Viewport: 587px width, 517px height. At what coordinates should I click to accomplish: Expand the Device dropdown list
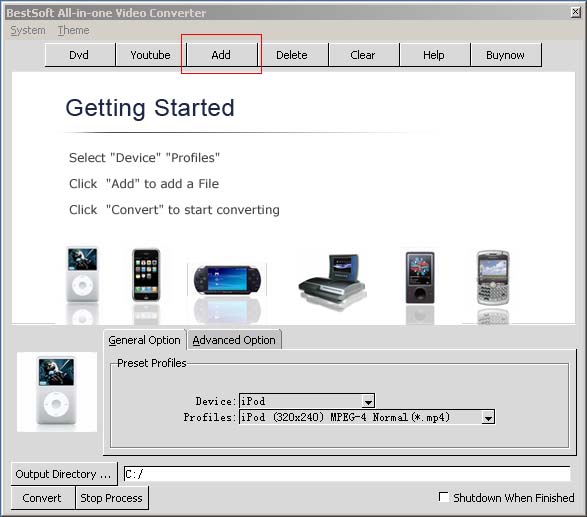pos(368,401)
